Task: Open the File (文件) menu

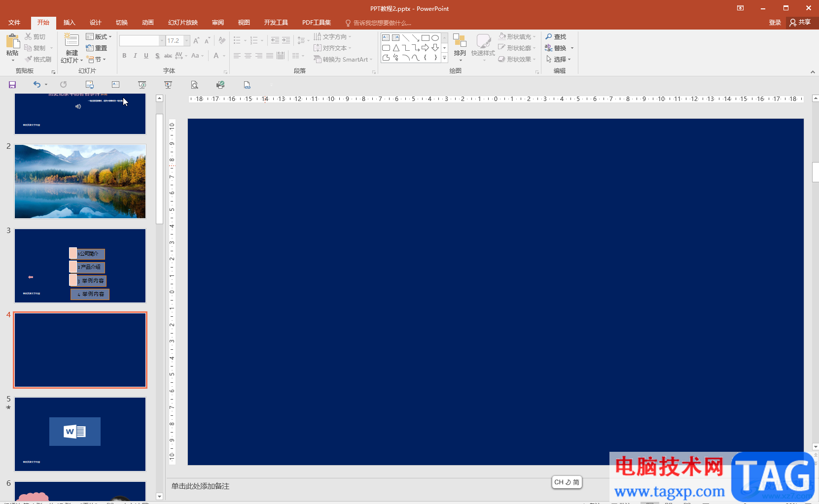Action: pyautogui.click(x=14, y=23)
